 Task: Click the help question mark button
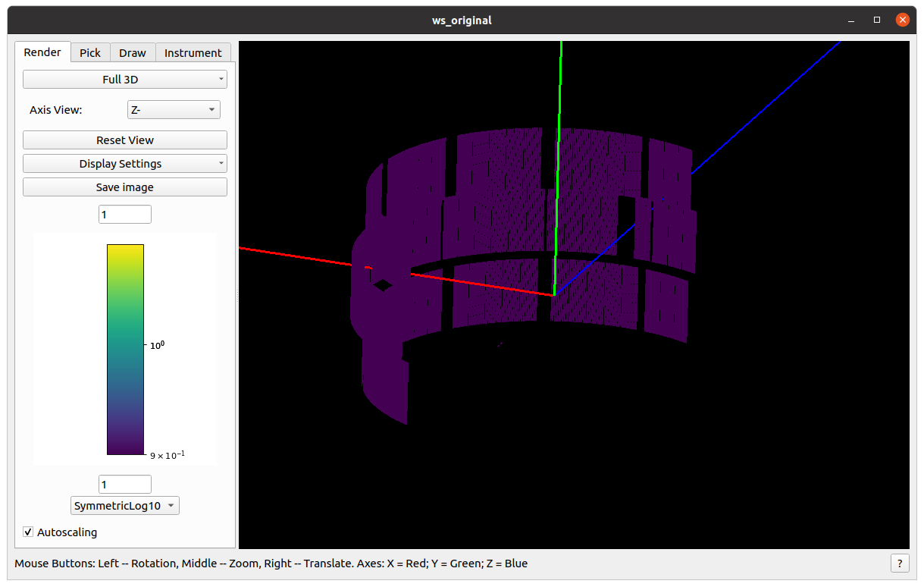point(899,563)
